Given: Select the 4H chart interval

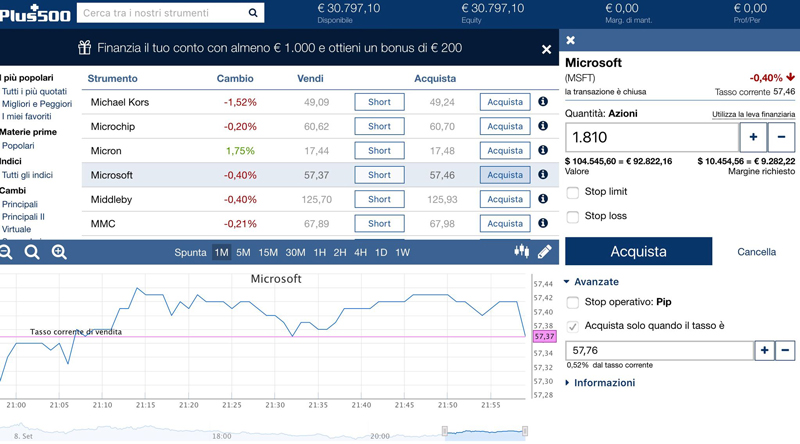Looking at the screenshot, I should pos(361,252).
